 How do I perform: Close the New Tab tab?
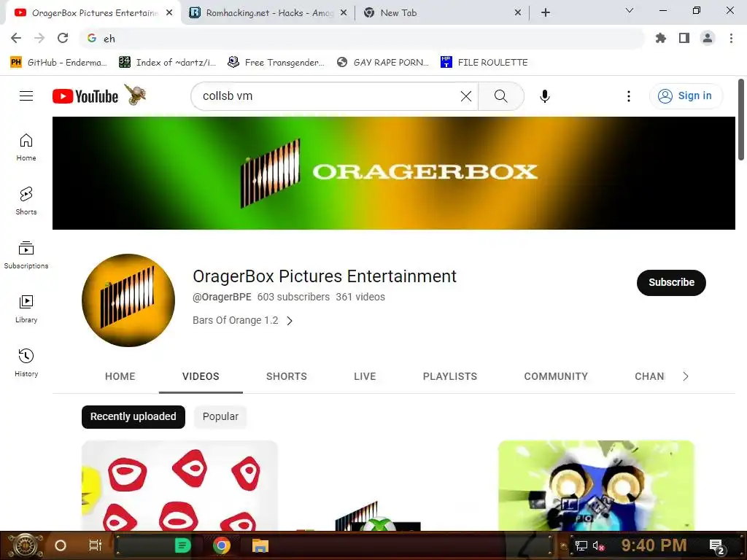tap(518, 13)
